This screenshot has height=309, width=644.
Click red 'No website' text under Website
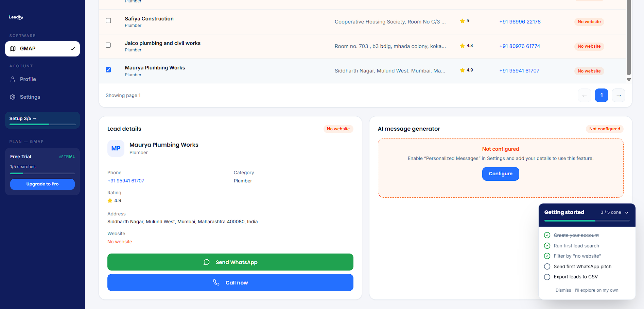[120, 242]
